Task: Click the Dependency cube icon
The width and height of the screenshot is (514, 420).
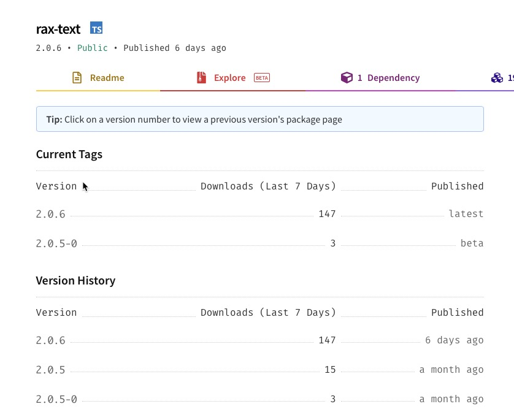Action: (x=347, y=78)
